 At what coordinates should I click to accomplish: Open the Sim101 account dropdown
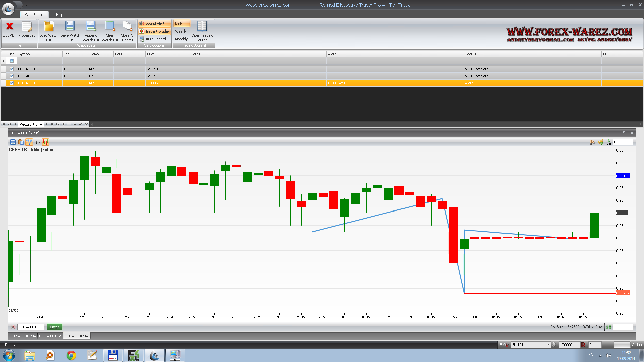click(x=548, y=345)
